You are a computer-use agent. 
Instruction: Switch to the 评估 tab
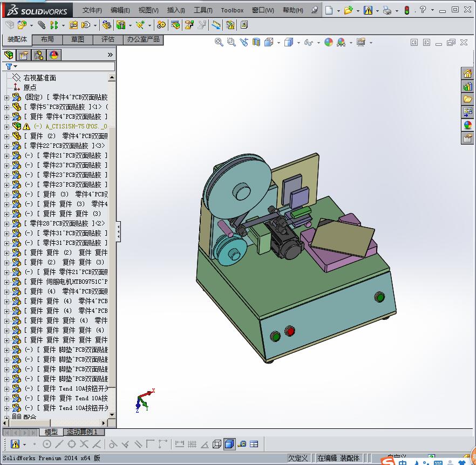(108, 39)
